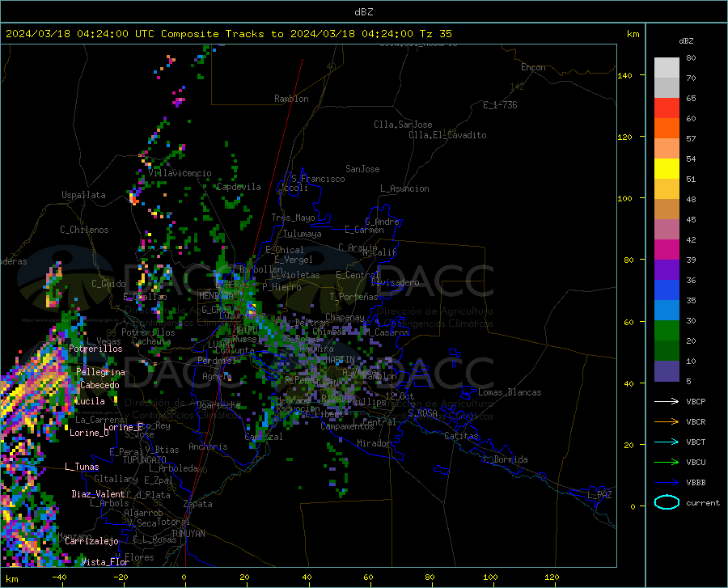The height and width of the screenshot is (588, 728).
Task: Click the Clla.SanJose place label
Action: click(403, 125)
